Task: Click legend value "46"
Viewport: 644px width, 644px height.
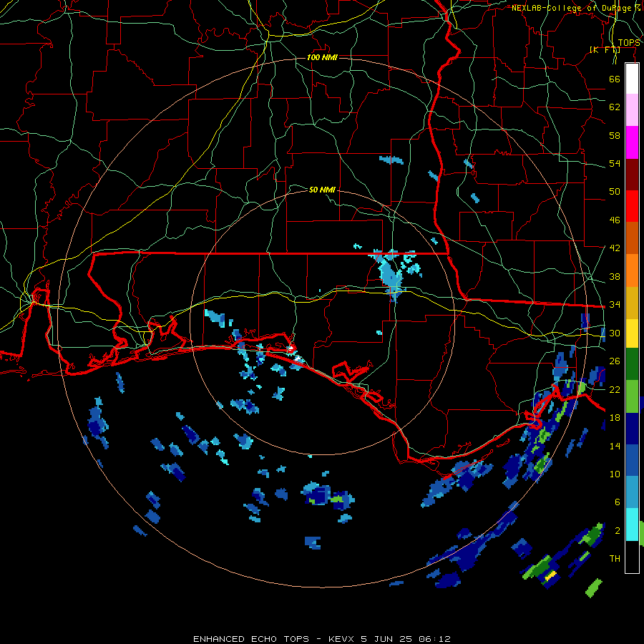Action: point(615,220)
